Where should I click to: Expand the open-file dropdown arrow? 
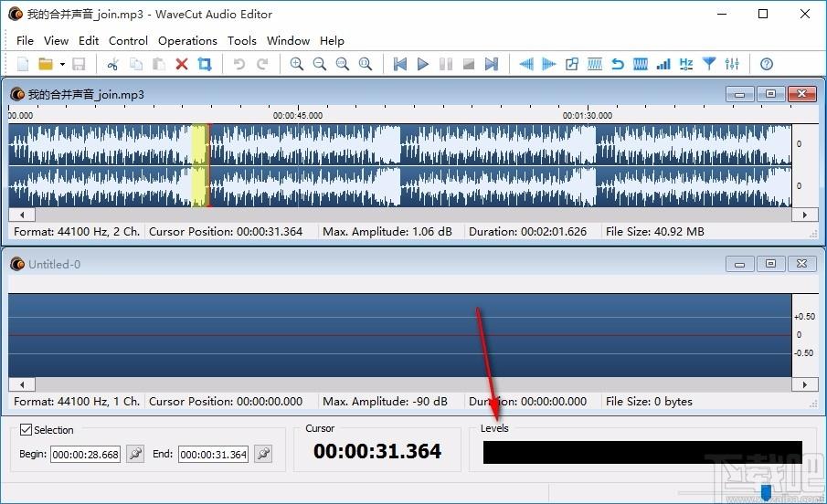[x=62, y=64]
